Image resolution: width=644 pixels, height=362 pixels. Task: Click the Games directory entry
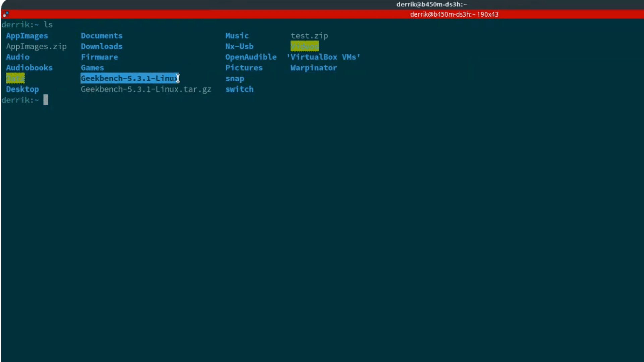(x=92, y=68)
